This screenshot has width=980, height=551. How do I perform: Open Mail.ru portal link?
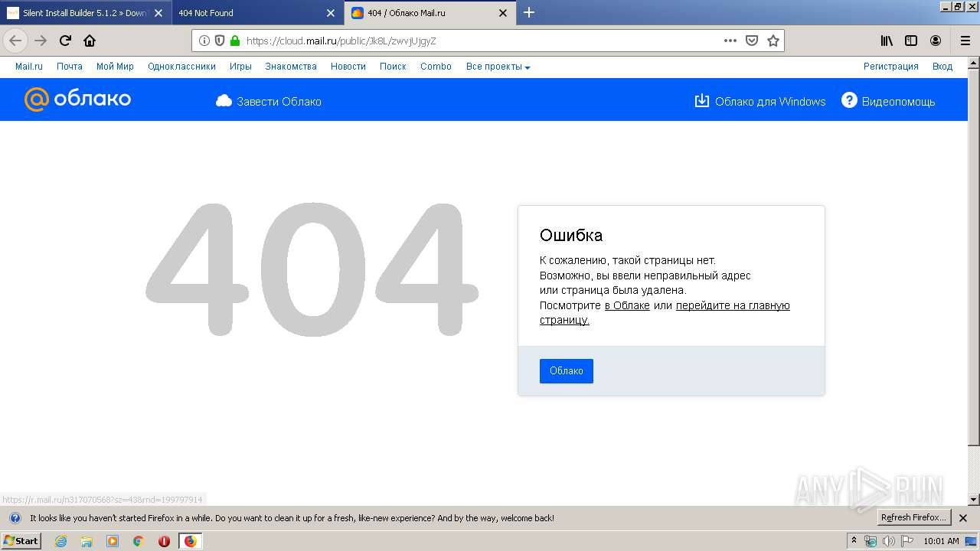(x=29, y=67)
